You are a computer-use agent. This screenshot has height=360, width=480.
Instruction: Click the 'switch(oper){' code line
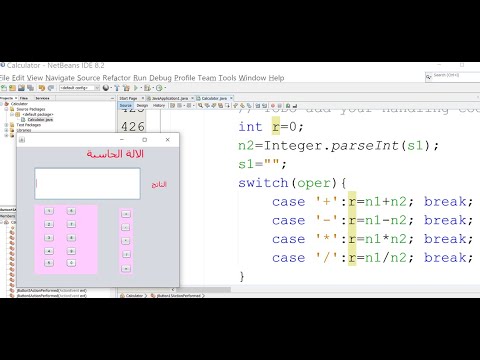pos(292,183)
